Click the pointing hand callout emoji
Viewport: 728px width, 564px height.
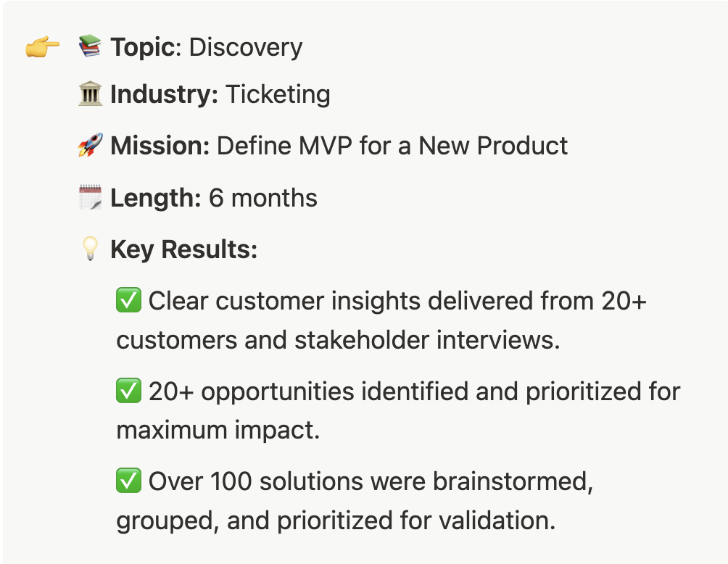[x=42, y=47]
